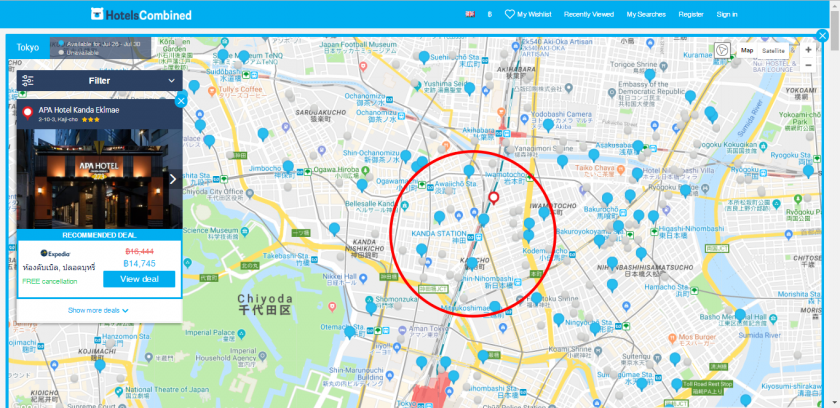The width and height of the screenshot is (840, 408).
Task: Click the RECOMMENDED DEAL banner
Action: [x=100, y=235]
